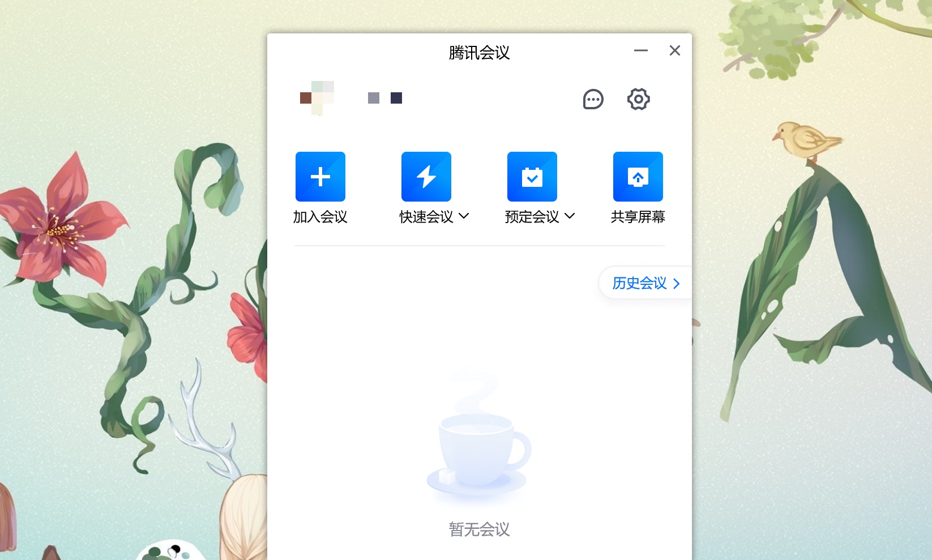Viewport: 932px width, 560px height.
Task: Click the Schedule Meeting calendar icon
Action: click(x=532, y=177)
